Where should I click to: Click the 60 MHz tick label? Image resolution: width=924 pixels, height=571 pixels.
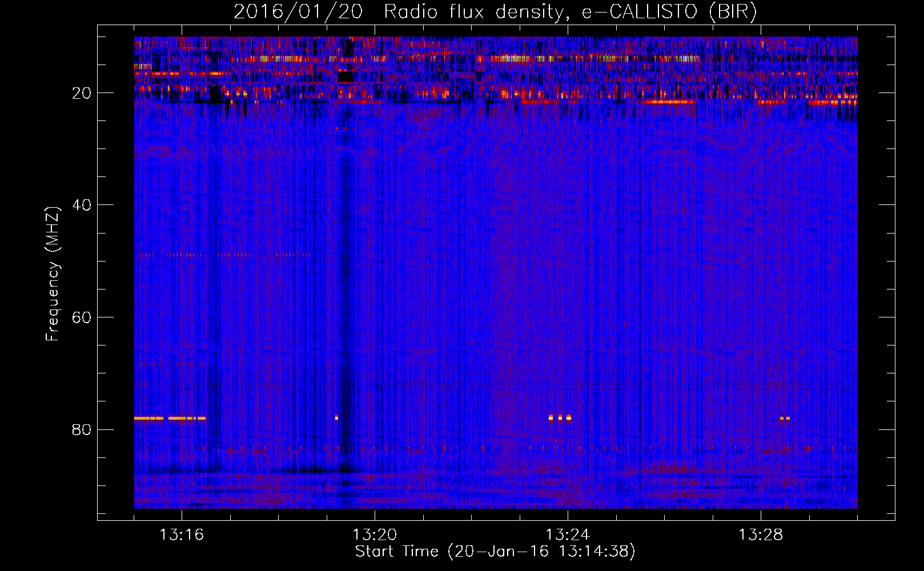pos(82,317)
